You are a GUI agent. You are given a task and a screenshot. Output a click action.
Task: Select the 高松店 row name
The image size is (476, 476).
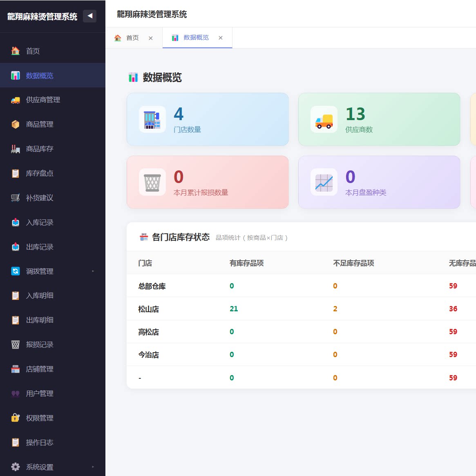pos(148,332)
